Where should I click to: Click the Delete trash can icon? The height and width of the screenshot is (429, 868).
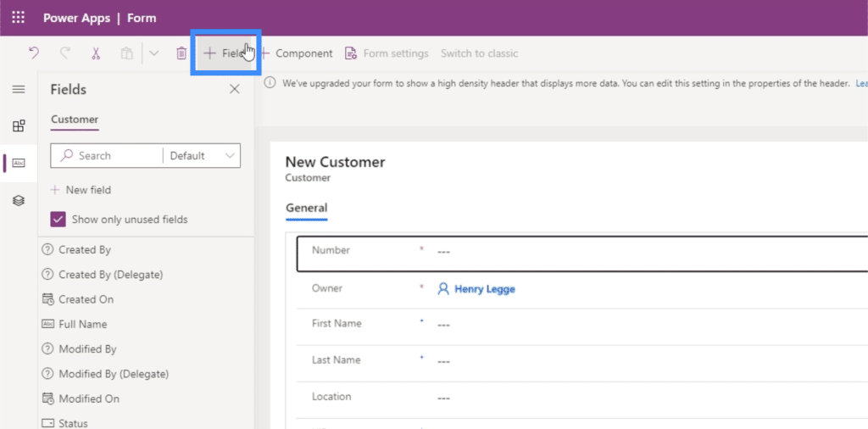click(x=181, y=53)
